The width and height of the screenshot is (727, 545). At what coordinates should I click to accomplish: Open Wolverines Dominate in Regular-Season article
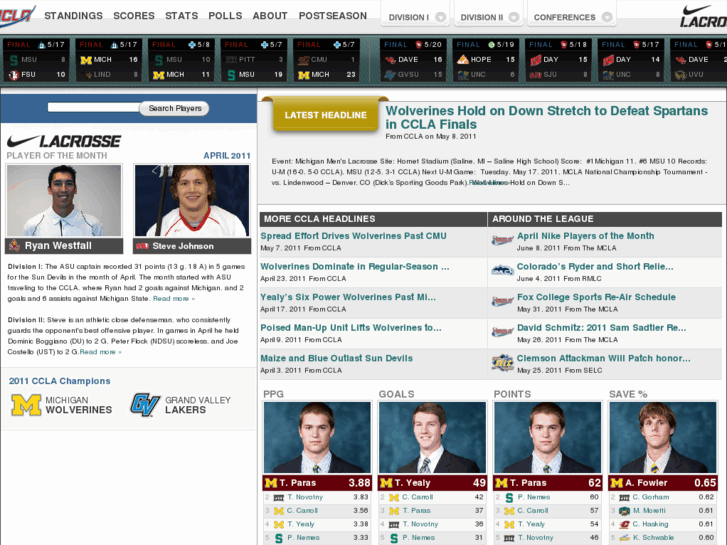pyautogui.click(x=355, y=266)
